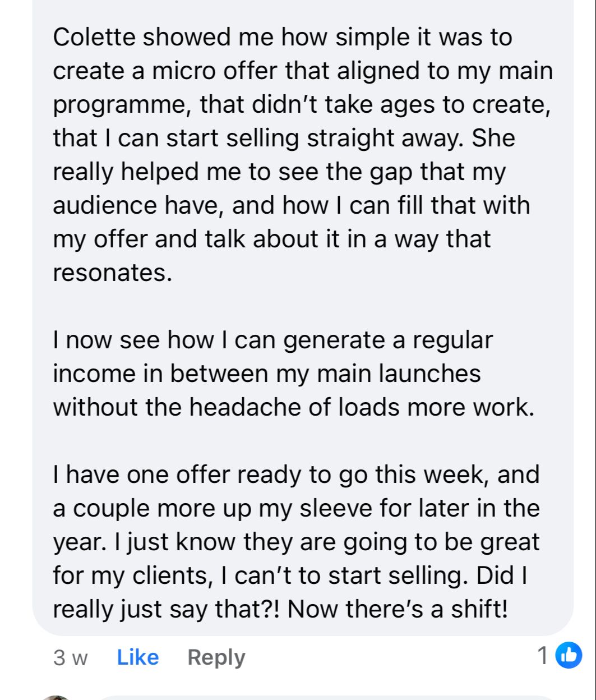This screenshot has width=596, height=700.
Task: Like this comment
Action: point(138,657)
